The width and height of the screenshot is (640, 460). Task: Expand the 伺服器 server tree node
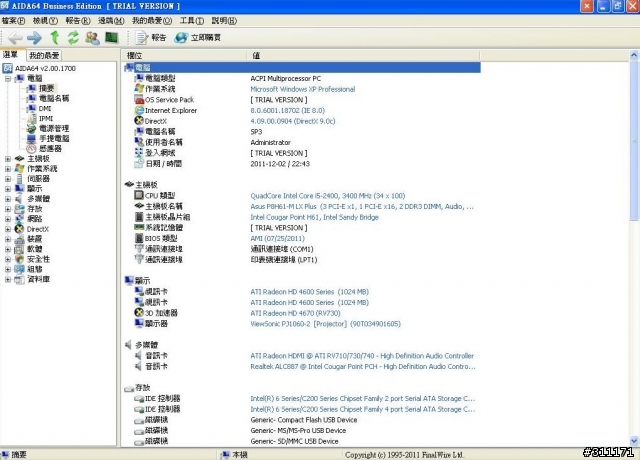[x=8, y=179]
